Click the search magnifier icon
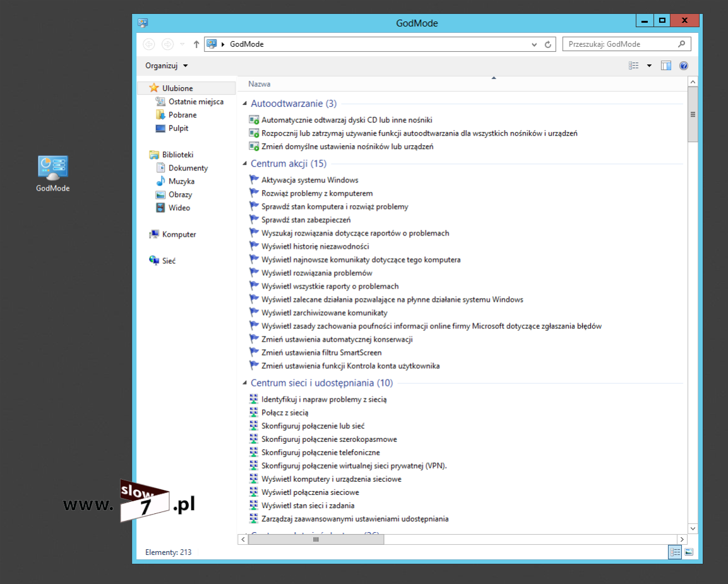Image resolution: width=728 pixels, height=584 pixels. [x=681, y=44]
